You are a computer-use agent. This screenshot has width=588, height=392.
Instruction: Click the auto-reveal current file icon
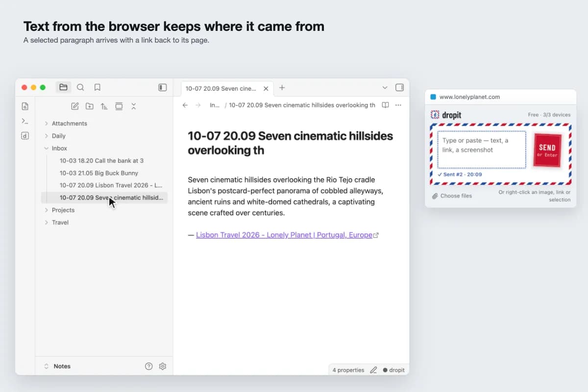pos(119,106)
